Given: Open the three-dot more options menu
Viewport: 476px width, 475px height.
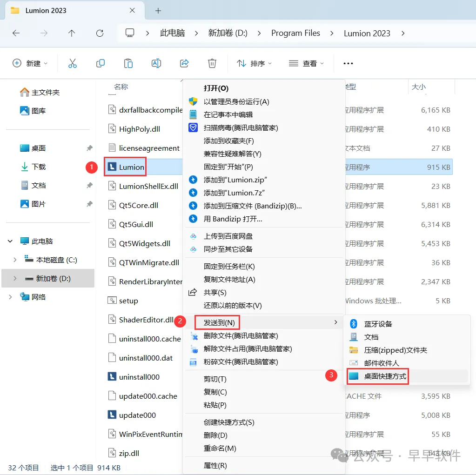Looking at the screenshot, I should coord(348,63).
